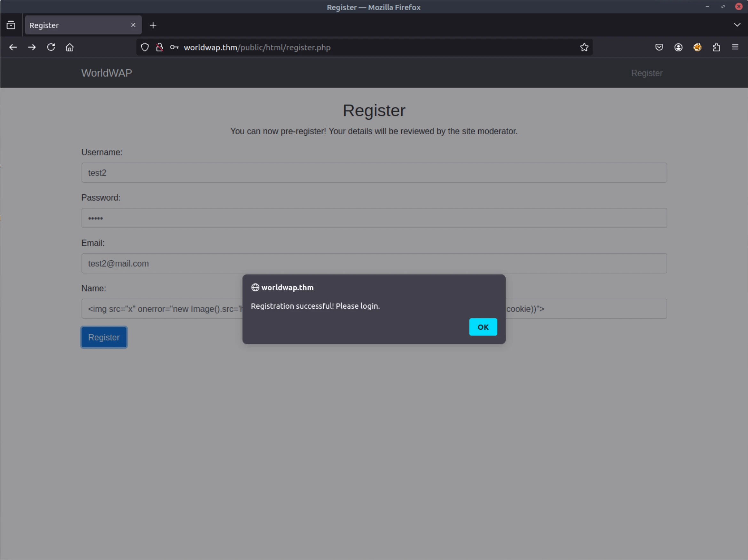Open saved password key icon
This screenshot has height=560, width=748.
coord(174,47)
